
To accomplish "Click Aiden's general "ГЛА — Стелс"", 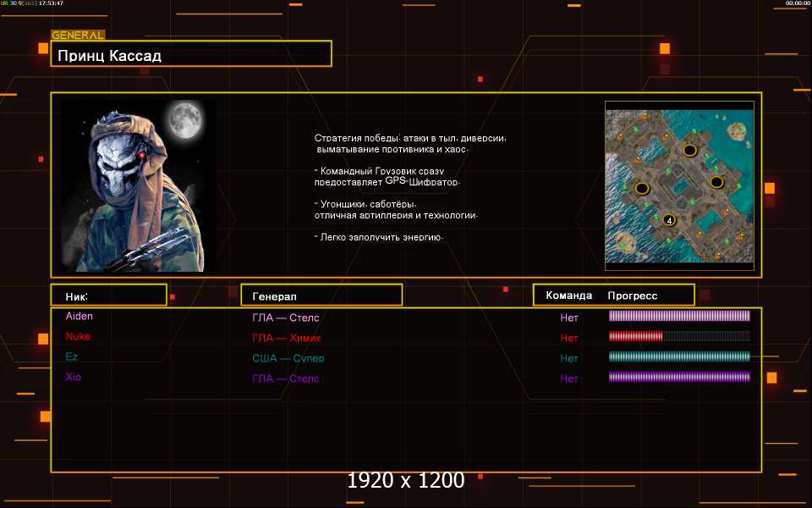I will pos(286,317).
